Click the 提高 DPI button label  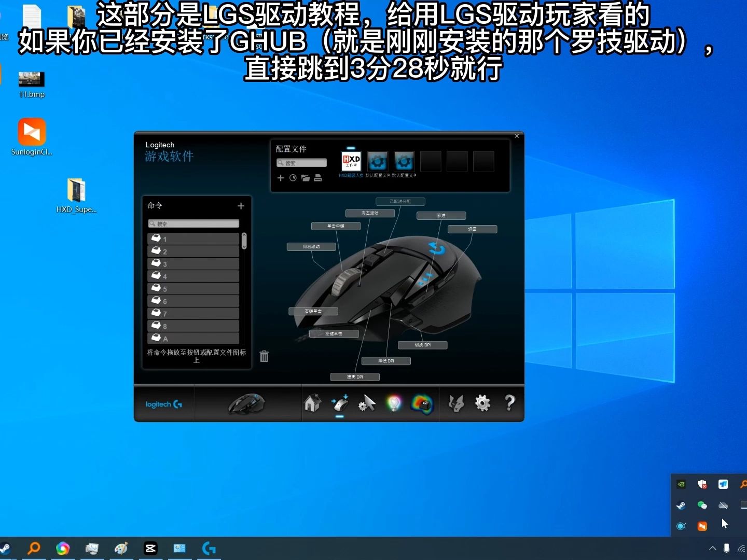click(355, 377)
